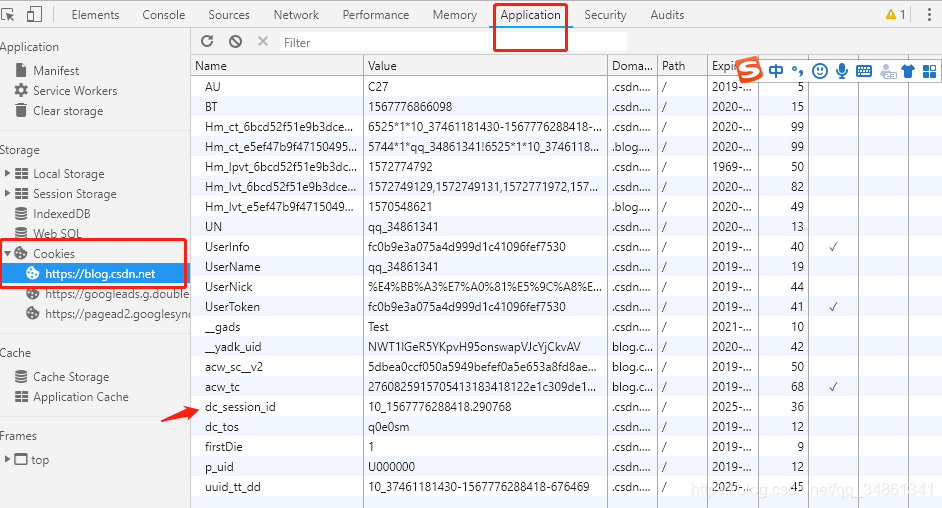942x508 pixels.
Task: Start Sogou voice input microphone
Action: [x=842, y=71]
